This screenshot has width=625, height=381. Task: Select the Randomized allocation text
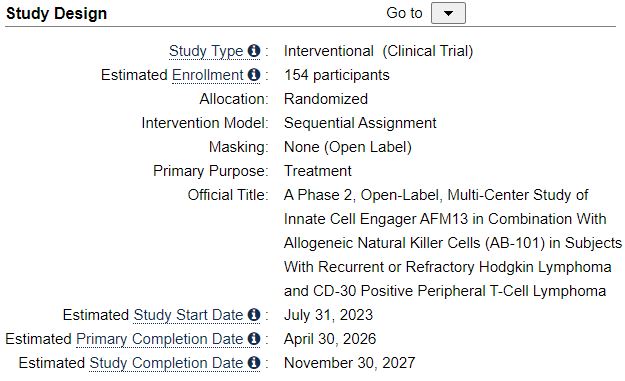coord(326,99)
